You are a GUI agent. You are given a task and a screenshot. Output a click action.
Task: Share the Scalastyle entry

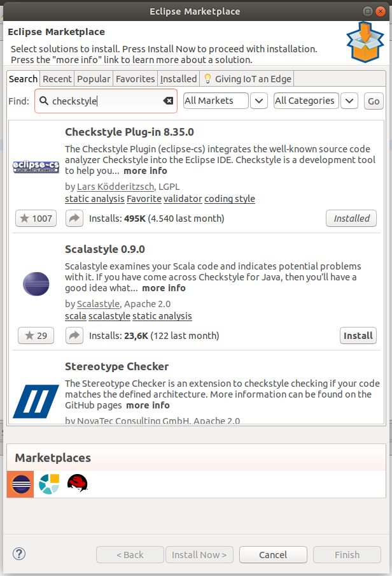point(74,336)
